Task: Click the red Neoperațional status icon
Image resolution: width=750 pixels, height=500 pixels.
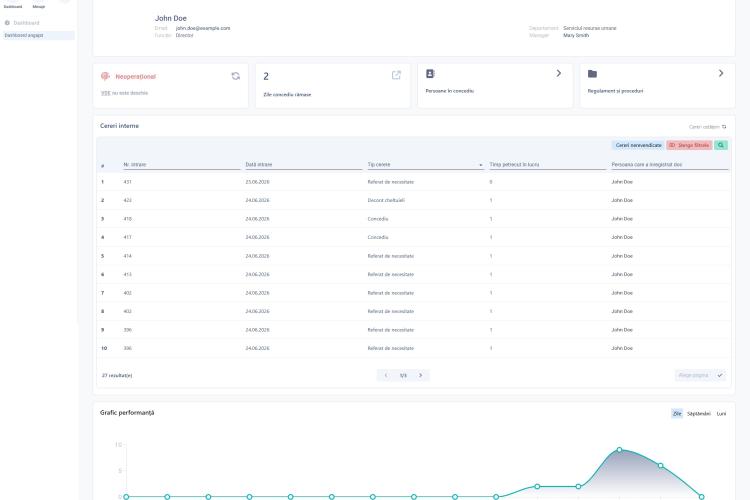Action: [x=105, y=76]
